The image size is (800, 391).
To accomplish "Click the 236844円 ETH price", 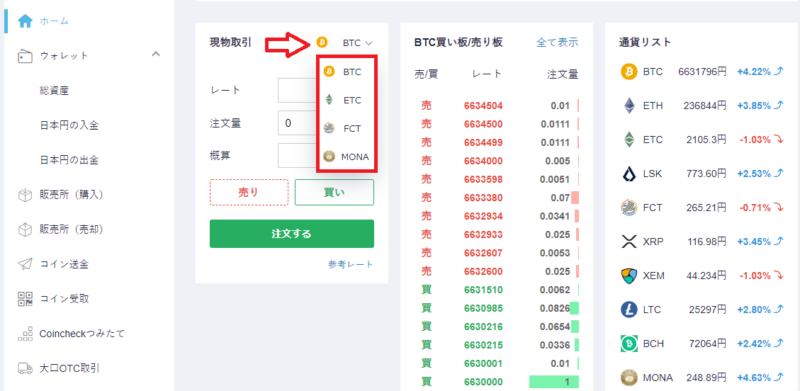I will click(x=705, y=106).
